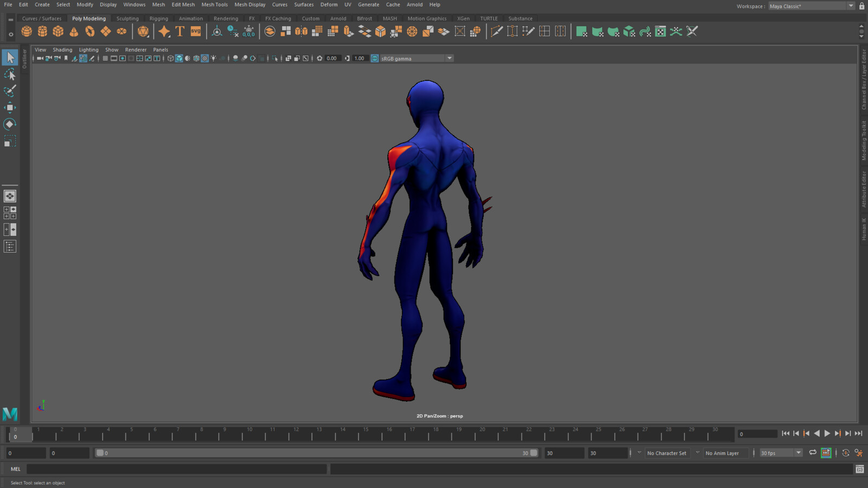868x488 pixels.
Task: Create a polygon disc from the shelf
Action: click(x=122, y=31)
